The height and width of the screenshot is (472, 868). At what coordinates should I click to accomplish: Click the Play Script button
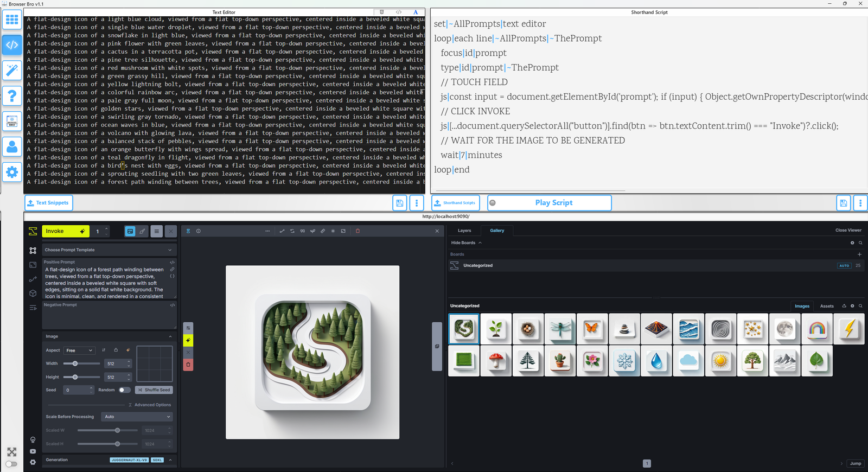click(x=553, y=203)
